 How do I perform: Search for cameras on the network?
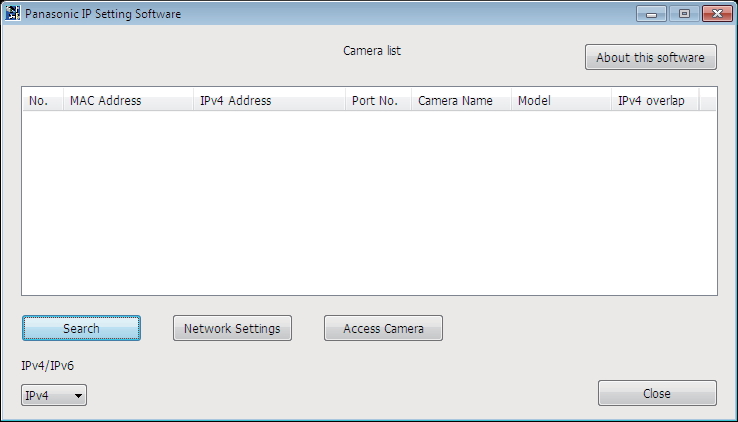click(x=81, y=328)
